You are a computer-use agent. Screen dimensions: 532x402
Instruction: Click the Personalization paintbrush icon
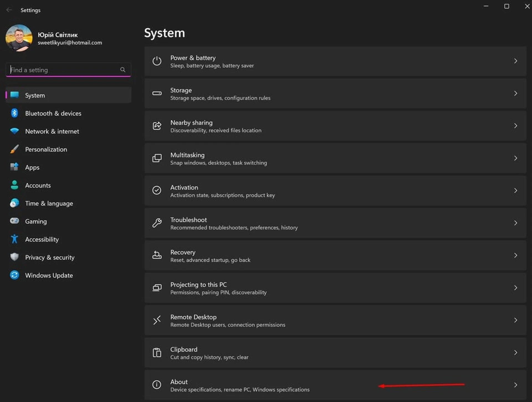click(x=14, y=149)
